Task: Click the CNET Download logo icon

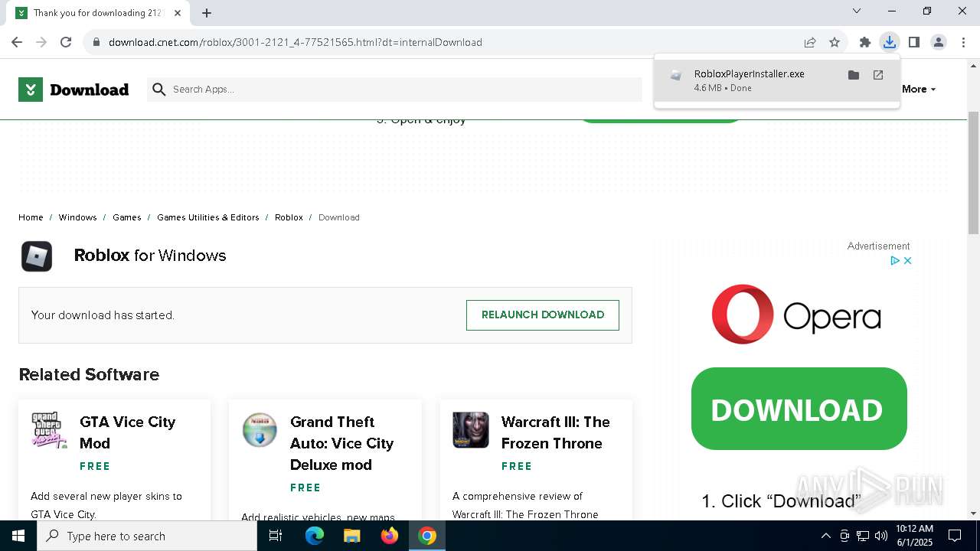Action: pyautogui.click(x=31, y=90)
